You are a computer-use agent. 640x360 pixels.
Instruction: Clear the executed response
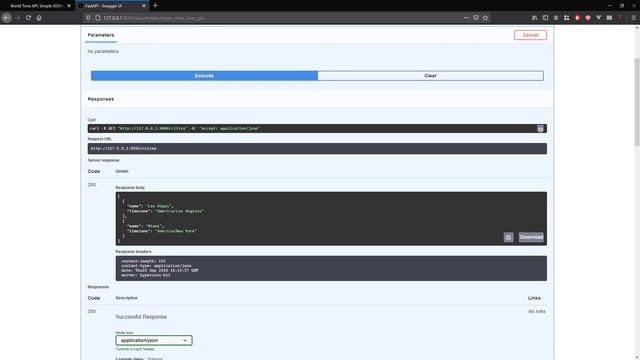coord(430,76)
